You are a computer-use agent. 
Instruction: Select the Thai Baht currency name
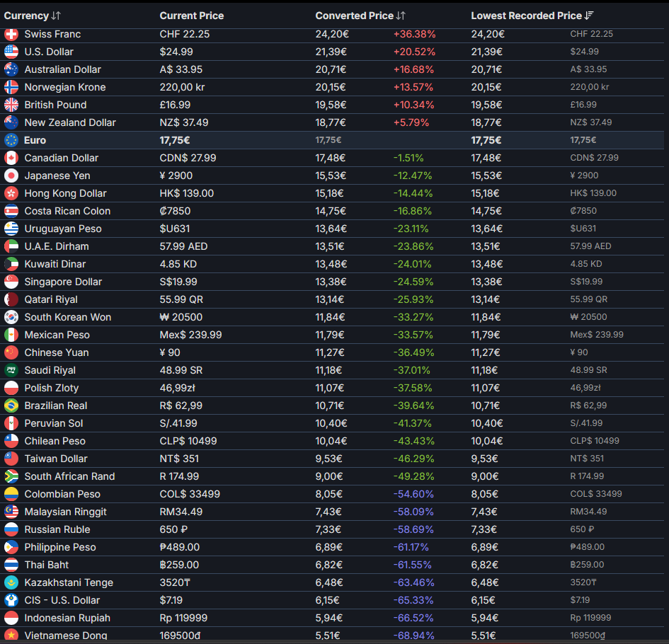point(47,565)
